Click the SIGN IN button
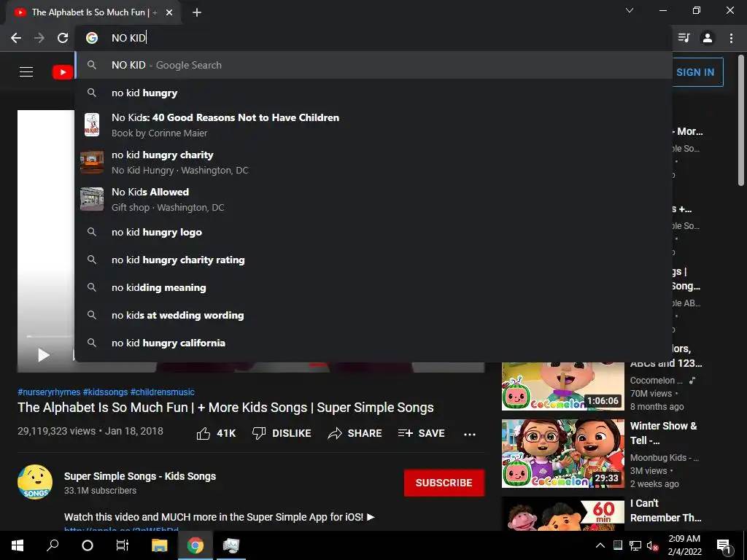Viewport: 747px width, 560px height. pos(695,72)
